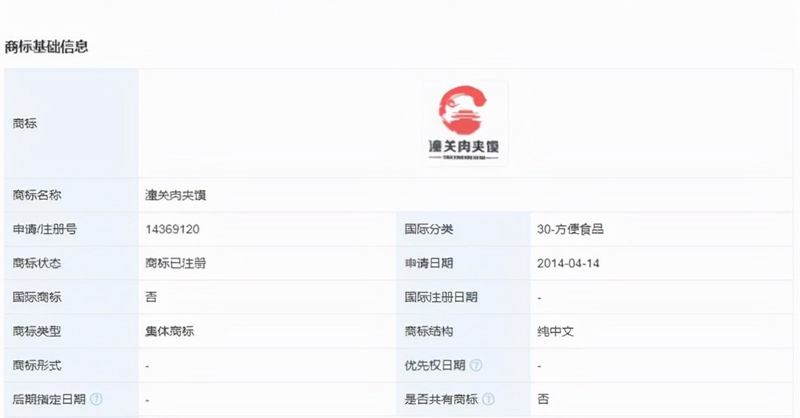Select trademark status 商标已注册
The height and width of the screenshot is (418, 800).
(176, 263)
